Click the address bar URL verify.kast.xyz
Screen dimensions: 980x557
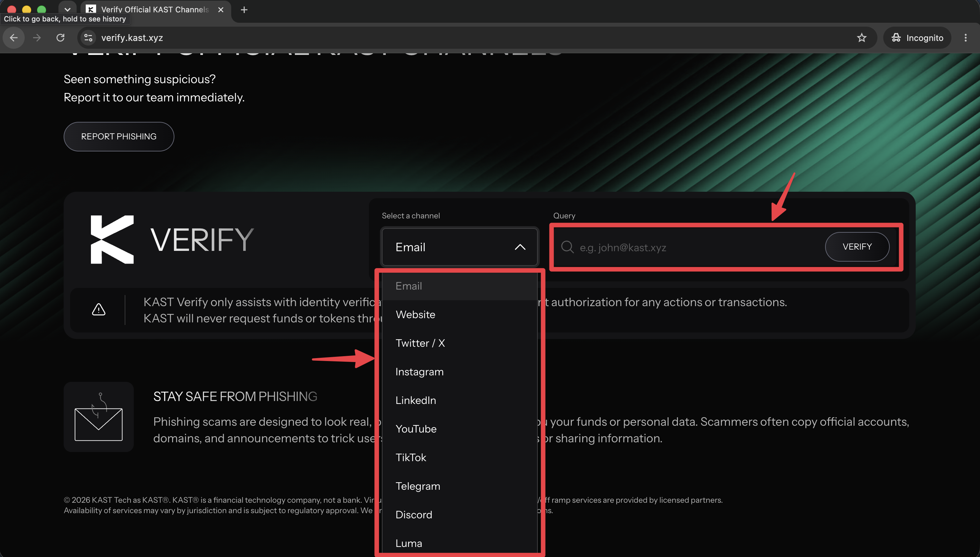[x=132, y=38]
